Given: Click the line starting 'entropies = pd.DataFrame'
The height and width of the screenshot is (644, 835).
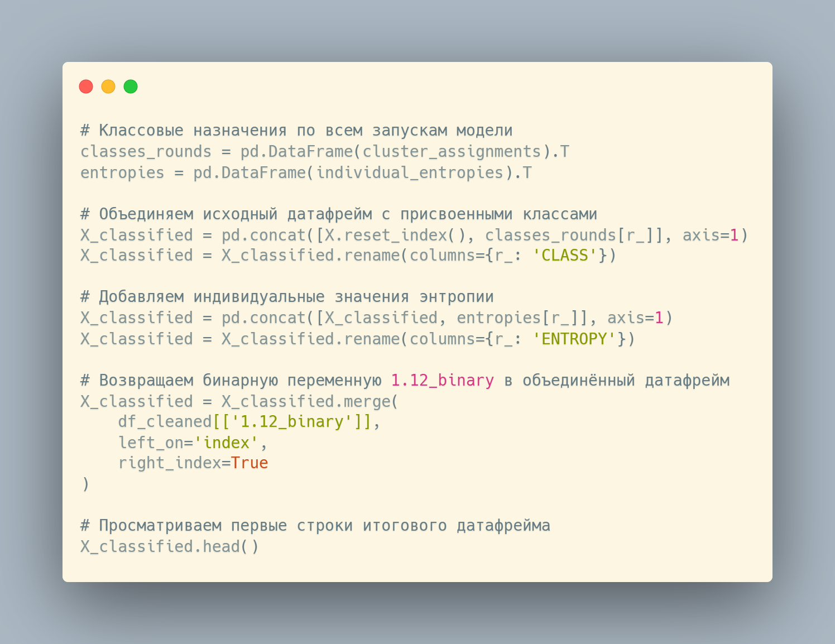Looking at the screenshot, I should (x=306, y=173).
